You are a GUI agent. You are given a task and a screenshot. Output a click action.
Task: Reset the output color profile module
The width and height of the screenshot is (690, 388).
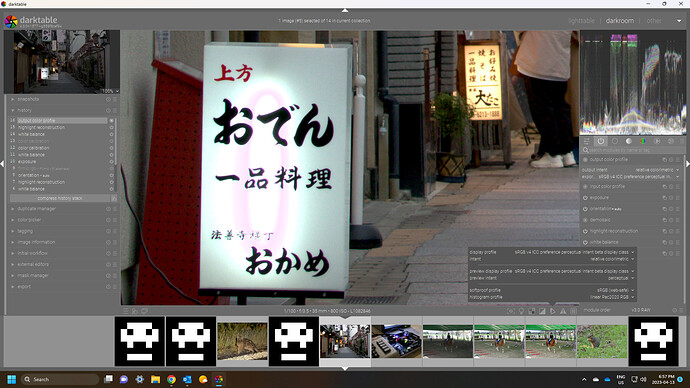point(671,160)
